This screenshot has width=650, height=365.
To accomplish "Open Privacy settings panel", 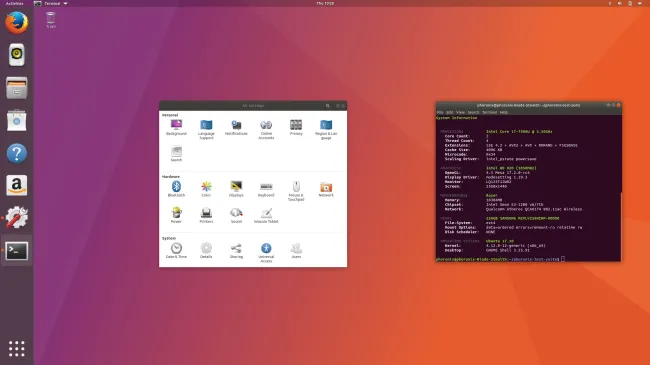I will (x=296, y=127).
